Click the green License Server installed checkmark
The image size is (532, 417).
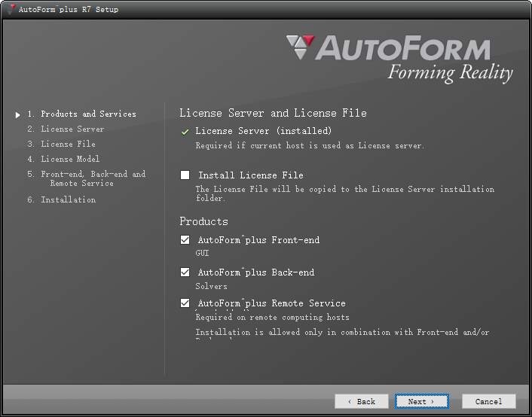pyautogui.click(x=185, y=132)
